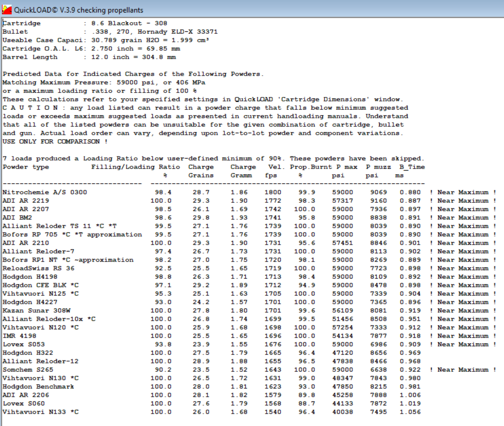Click Bofors RP1 NT approximation entry
The width and height of the screenshot is (504, 426).
click(x=68, y=260)
